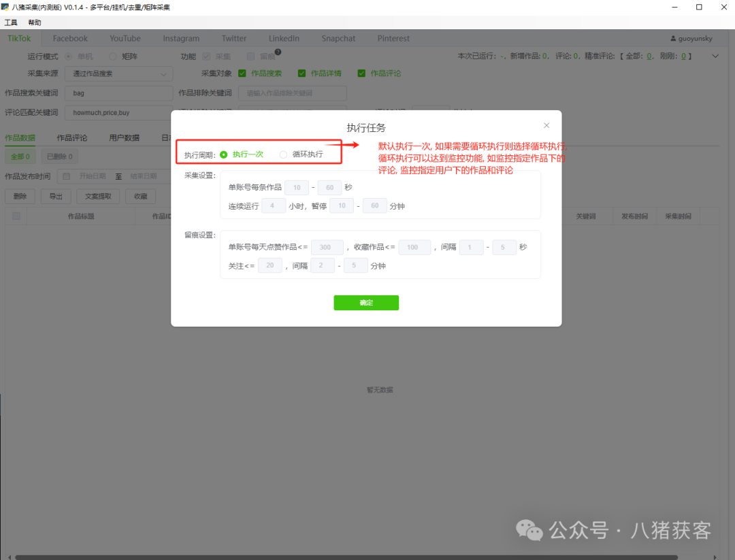Edit 关注 limit field 20
Screen dimensions: 735x560
point(270,265)
